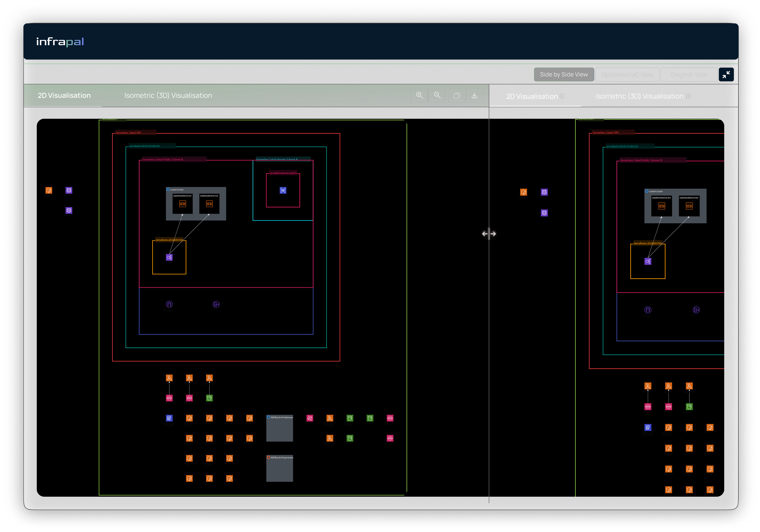Click the AWSBatch-tf-generator node box
The width and height of the screenshot is (760, 532).
point(279,469)
